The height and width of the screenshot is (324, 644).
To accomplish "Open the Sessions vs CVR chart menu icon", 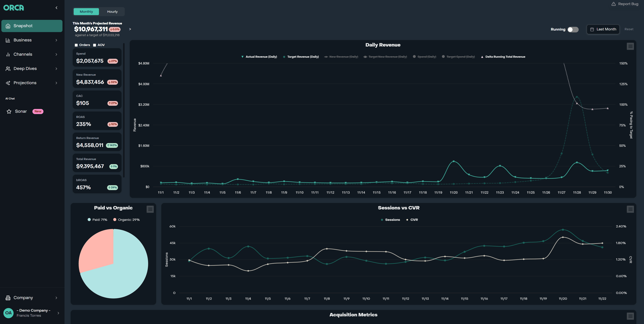I will [630, 209].
